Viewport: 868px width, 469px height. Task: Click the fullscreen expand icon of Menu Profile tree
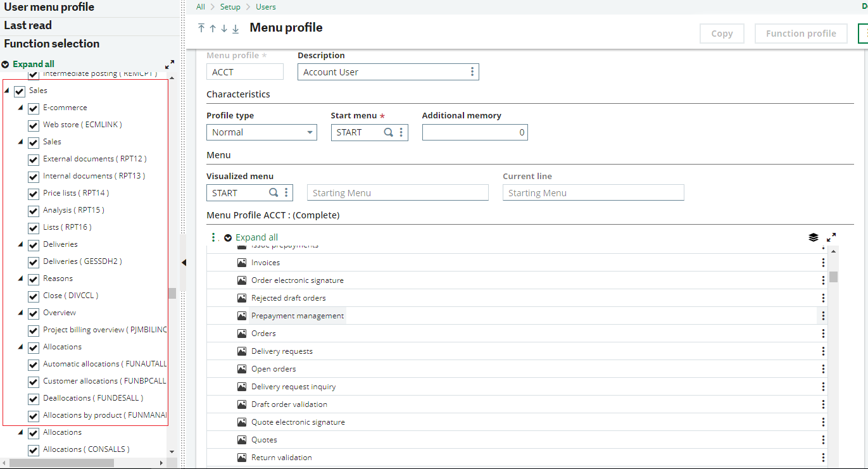click(x=832, y=237)
